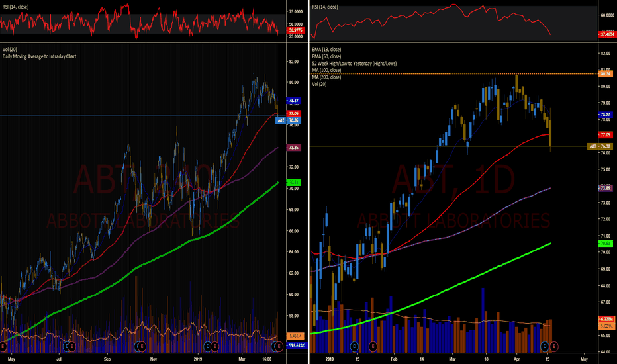Click the orange 5.021M volume average label

[x=606, y=326]
